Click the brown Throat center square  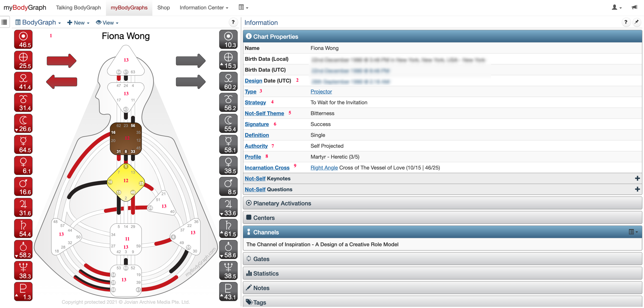(126, 139)
